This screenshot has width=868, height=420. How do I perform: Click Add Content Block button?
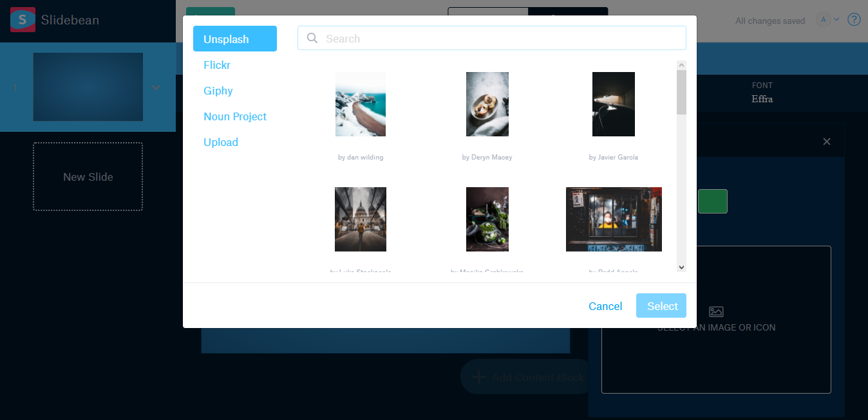[527, 377]
